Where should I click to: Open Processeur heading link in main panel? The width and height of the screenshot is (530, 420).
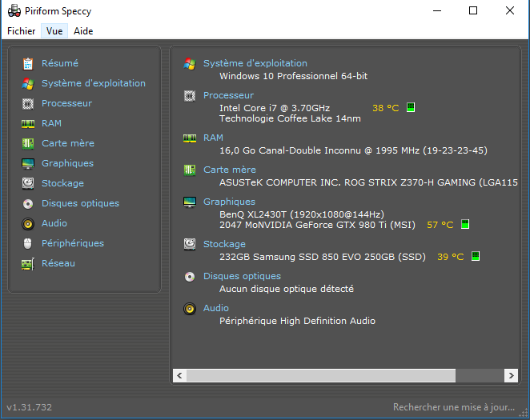pyautogui.click(x=228, y=95)
